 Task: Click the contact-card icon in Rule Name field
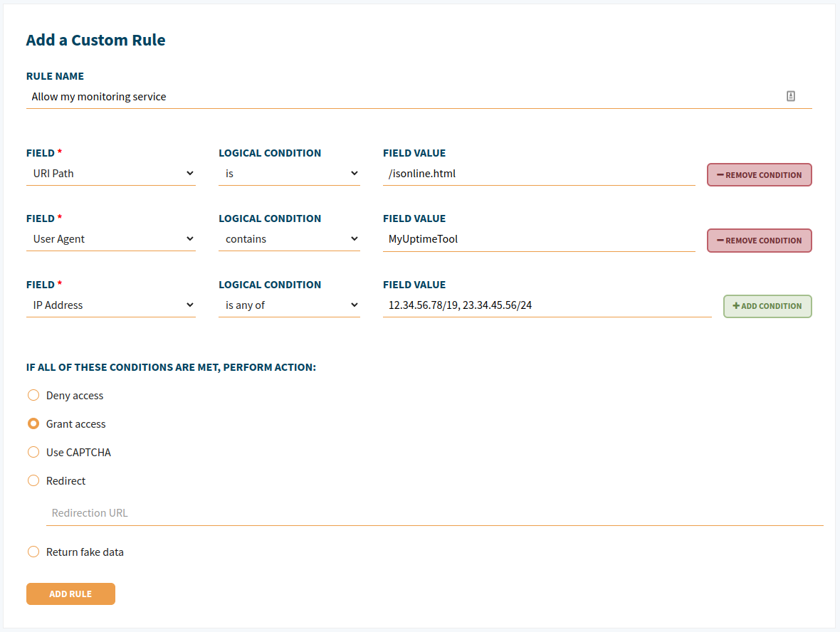click(790, 96)
